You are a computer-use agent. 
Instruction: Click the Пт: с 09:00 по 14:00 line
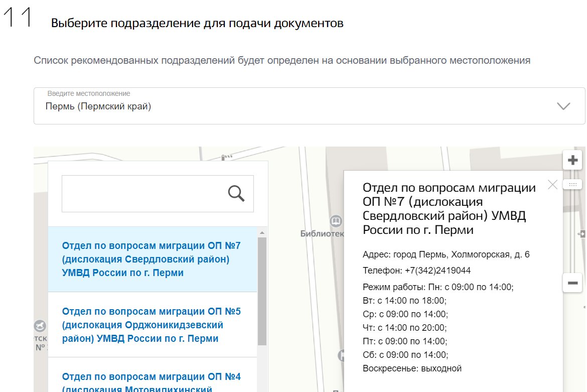pos(405,341)
